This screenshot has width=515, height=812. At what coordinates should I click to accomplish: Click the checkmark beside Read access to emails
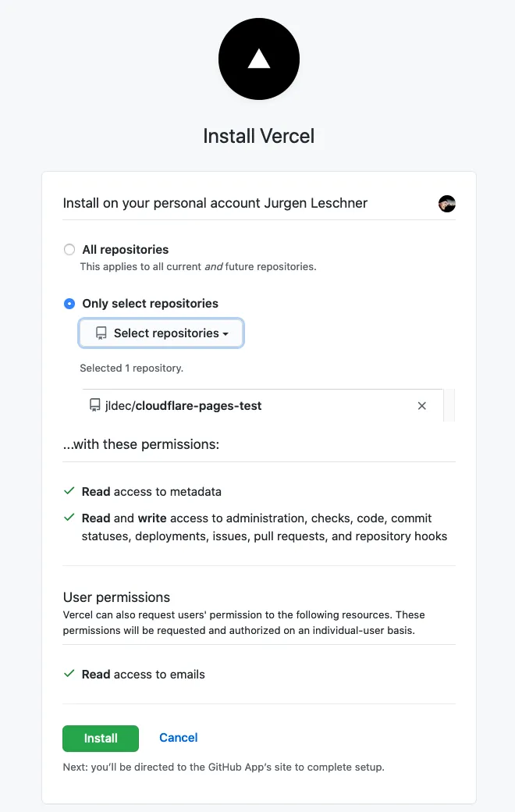point(69,674)
